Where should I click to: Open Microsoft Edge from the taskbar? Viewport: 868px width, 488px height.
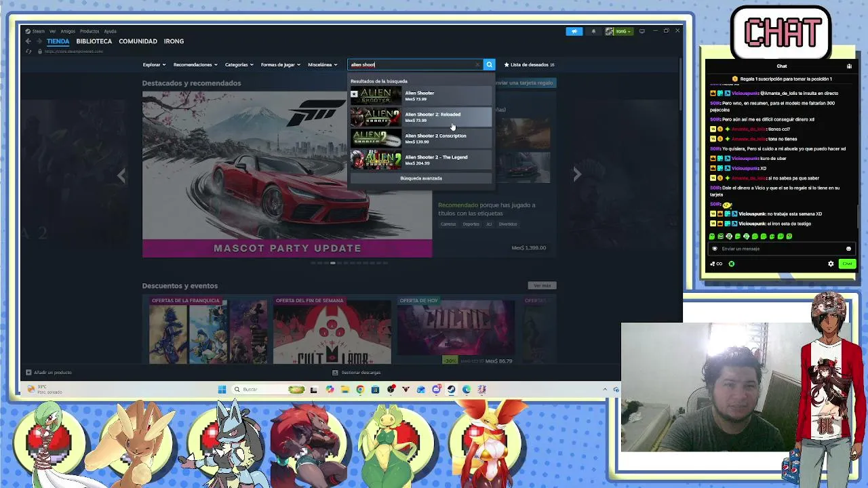[467, 389]
